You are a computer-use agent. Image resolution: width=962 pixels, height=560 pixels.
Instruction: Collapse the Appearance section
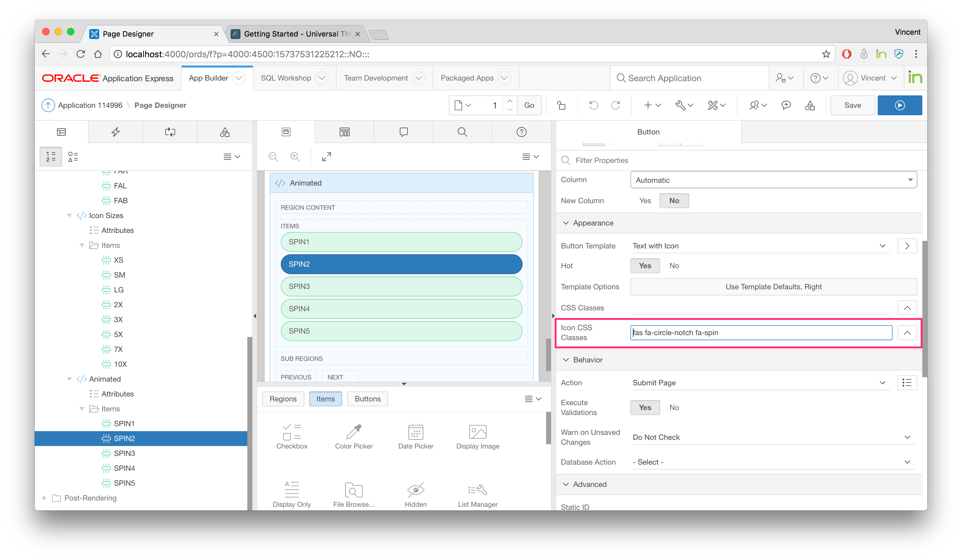pyautogui.click(x=566, y=223)
